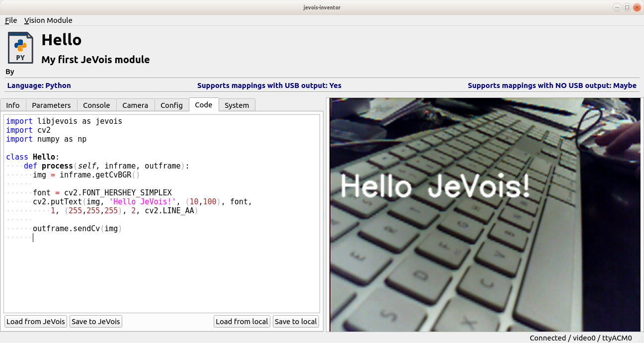The image size is (644, 343).
Task: Switch to the Camera tab
Action: (x=135, y=105)
